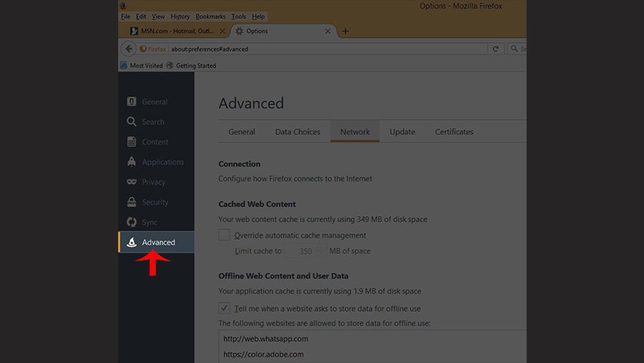Click the Sync label in sidebar
Screen dimensions: 644x363
click(150, 222)
